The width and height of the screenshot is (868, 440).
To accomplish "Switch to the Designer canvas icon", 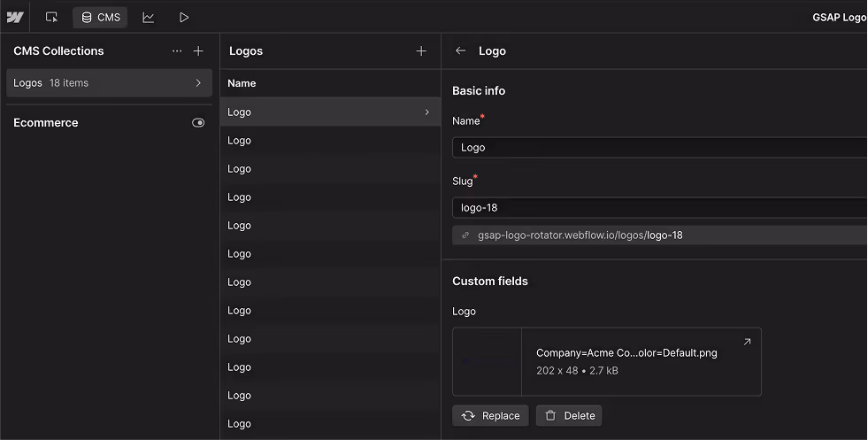I will 51,17.
